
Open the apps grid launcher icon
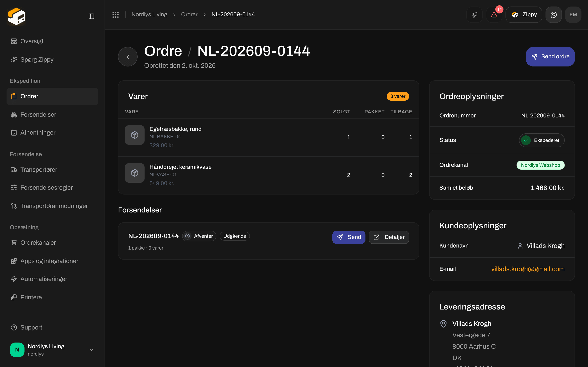[115, 14]
